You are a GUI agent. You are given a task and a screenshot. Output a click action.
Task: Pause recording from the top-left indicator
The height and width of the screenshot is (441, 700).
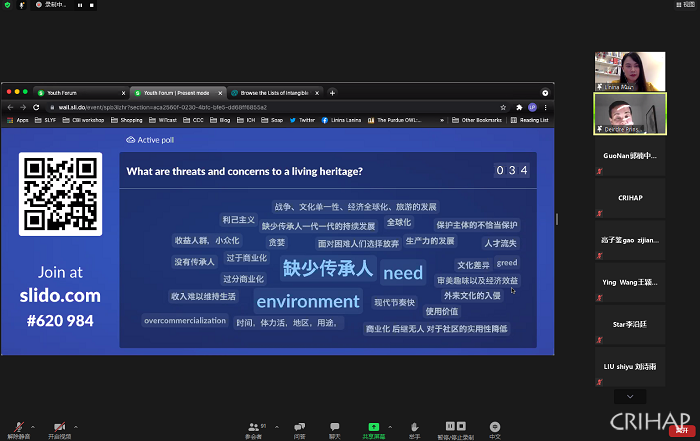[80, 5]
